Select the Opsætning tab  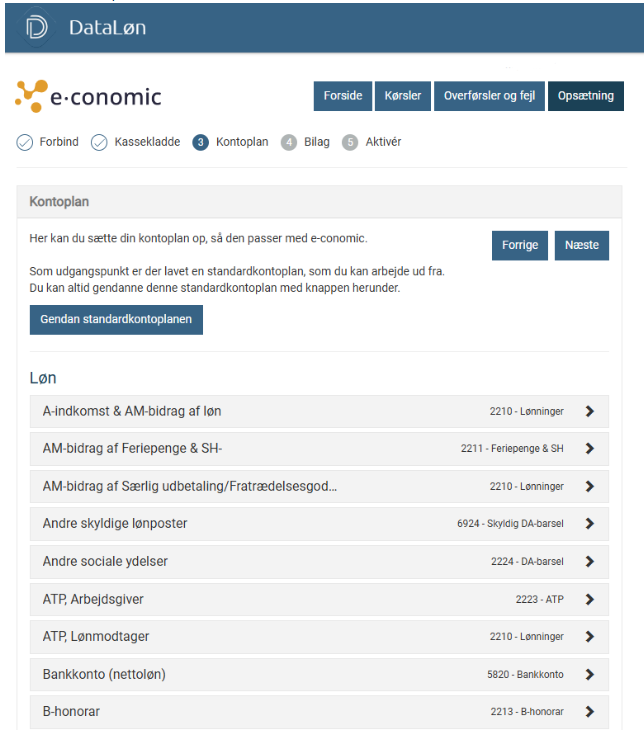(586, 96)
